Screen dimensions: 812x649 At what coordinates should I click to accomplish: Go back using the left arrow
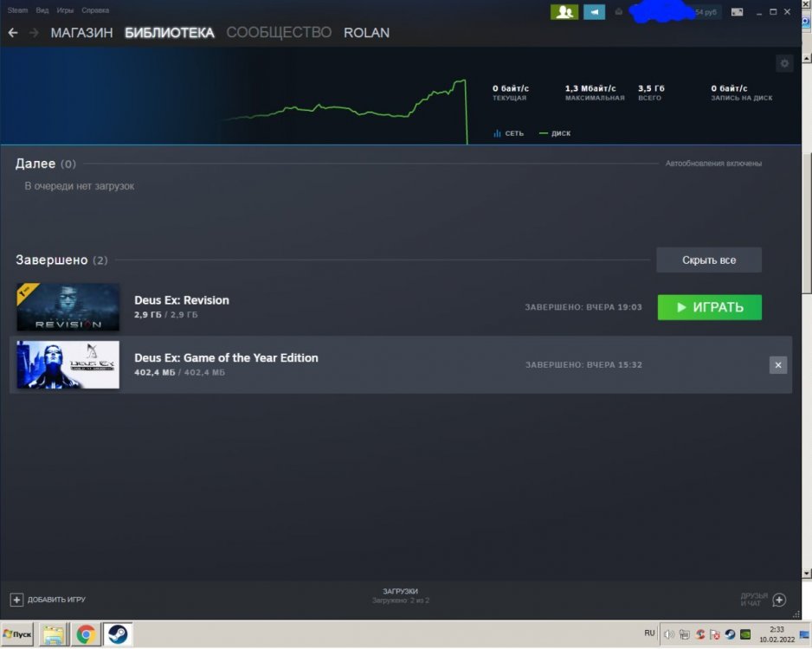(x=13, y=33)
